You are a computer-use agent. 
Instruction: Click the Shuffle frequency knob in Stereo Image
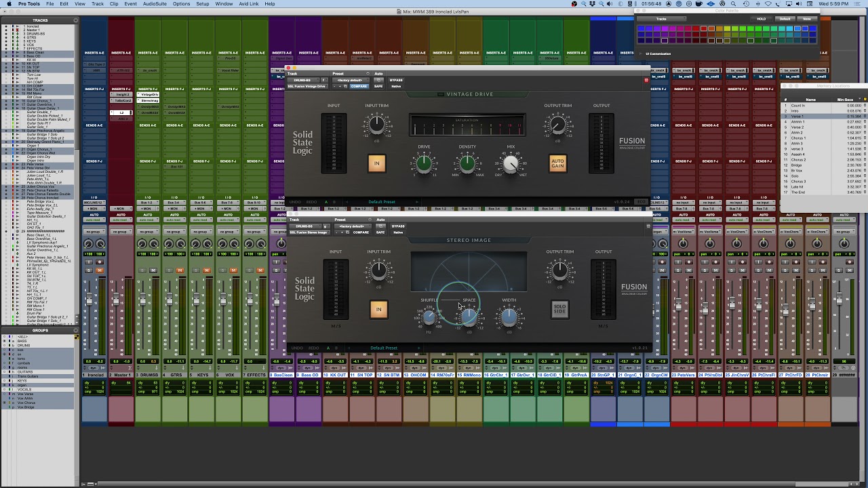click(x=429, y=317)
